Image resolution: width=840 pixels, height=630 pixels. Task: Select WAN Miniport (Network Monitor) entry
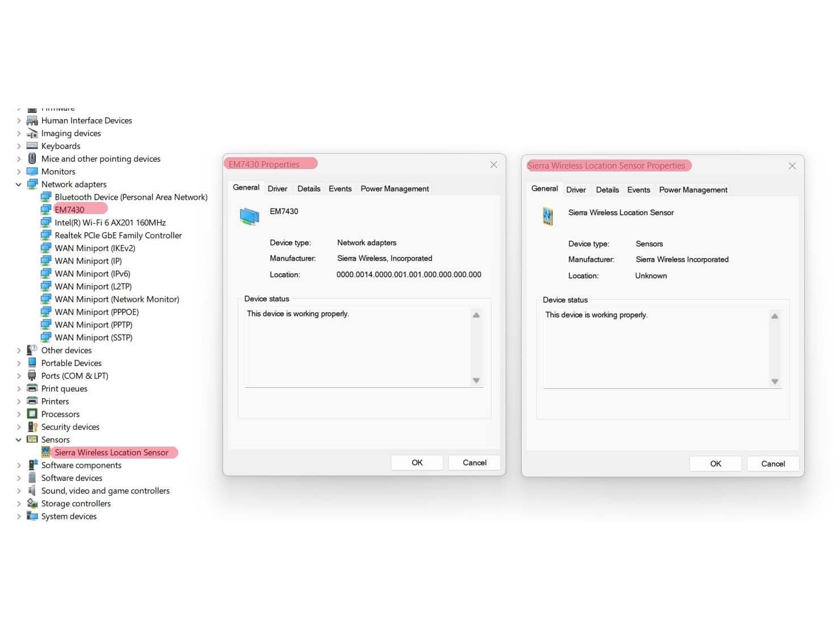[x=117, y=299]
